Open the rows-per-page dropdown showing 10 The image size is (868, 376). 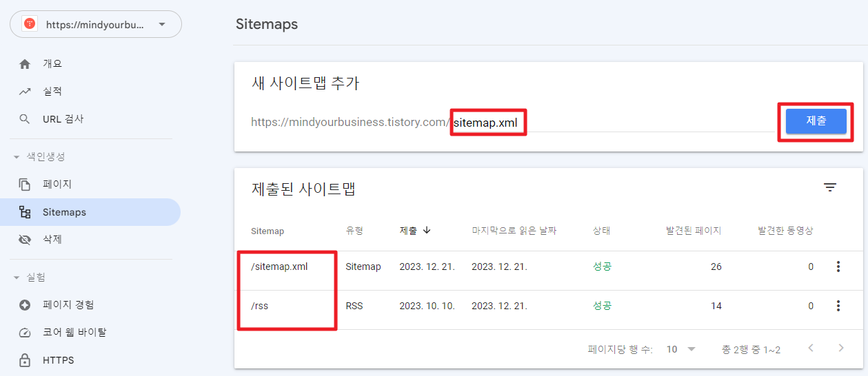click(x=681, y=350)
